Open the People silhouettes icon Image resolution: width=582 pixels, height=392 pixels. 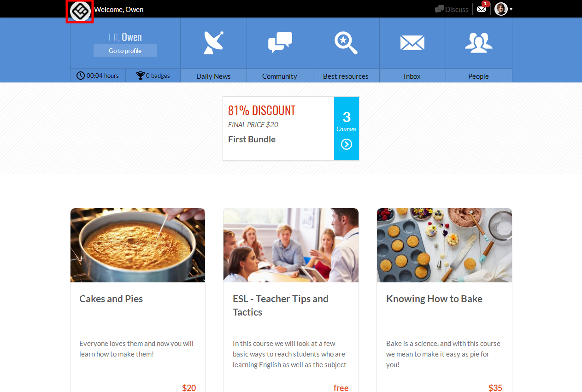point(479,42)
